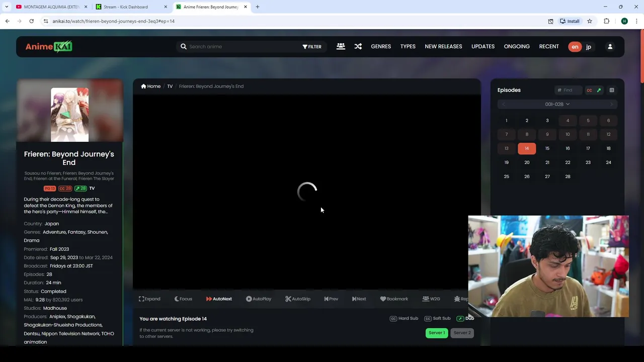
Task: Click the address bar URL
Action: 114,21
